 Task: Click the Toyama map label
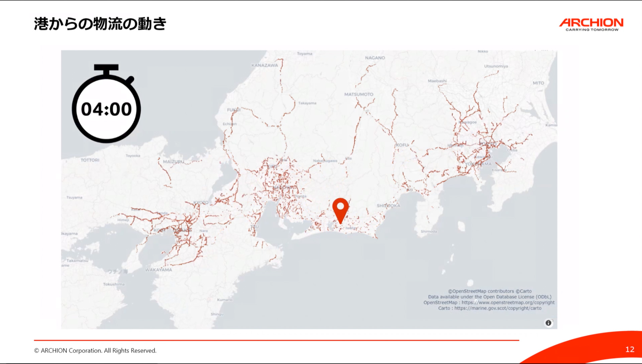305,54
